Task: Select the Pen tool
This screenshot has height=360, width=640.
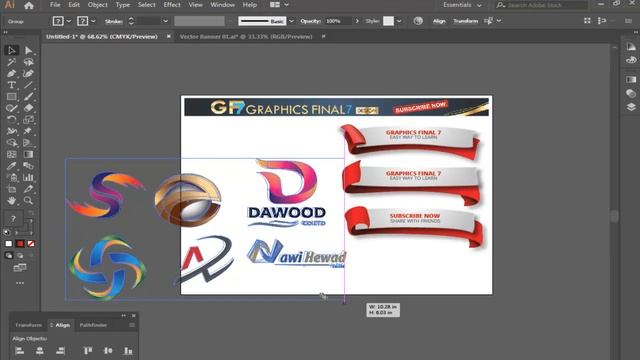Action: tap(11, 73)
